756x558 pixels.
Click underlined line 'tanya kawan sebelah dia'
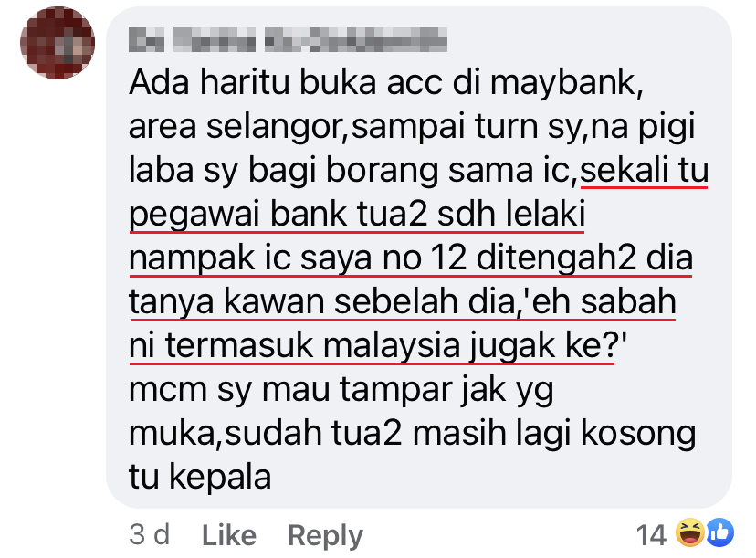(x=322, y=302)
